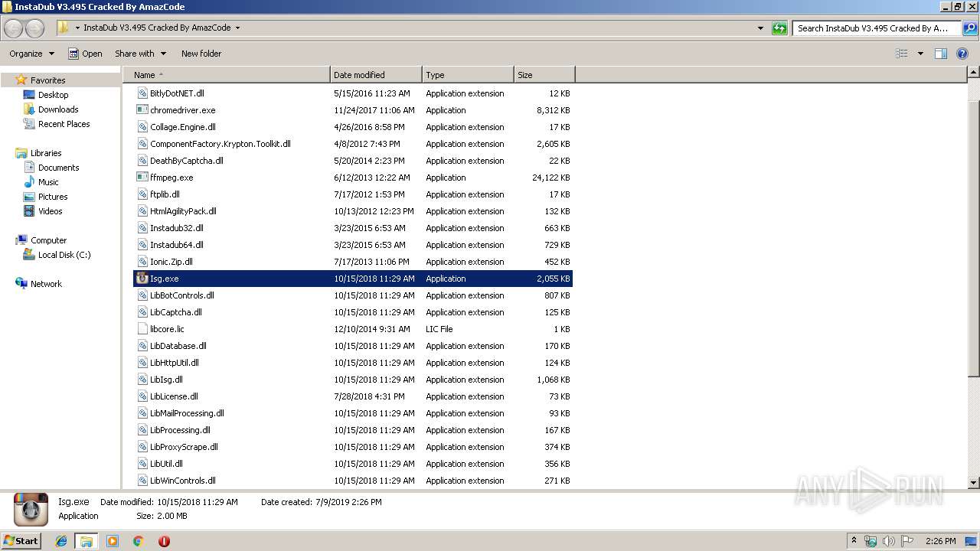Toggle the preview pane icon
This screenshot has width=980, height=551.
pos(941,54)
